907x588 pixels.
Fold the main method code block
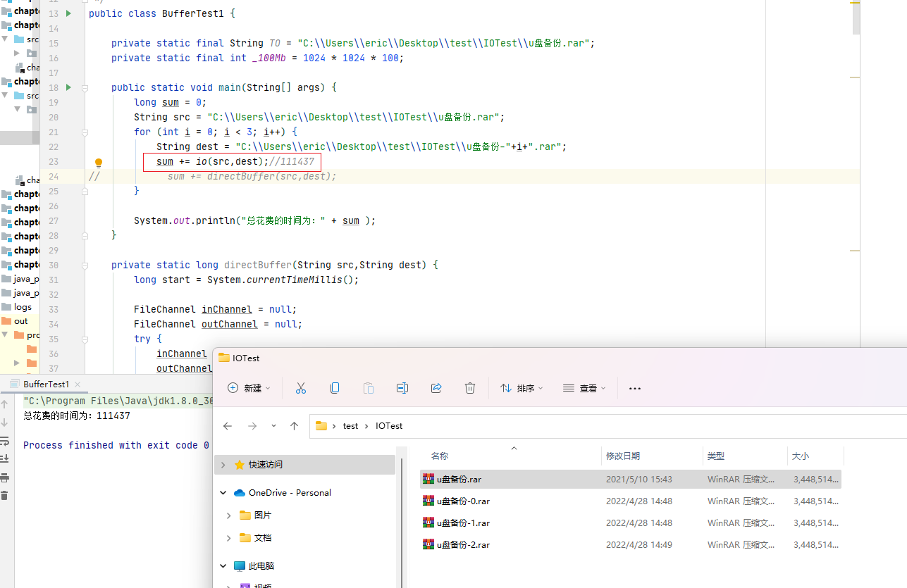pos(85,88)
